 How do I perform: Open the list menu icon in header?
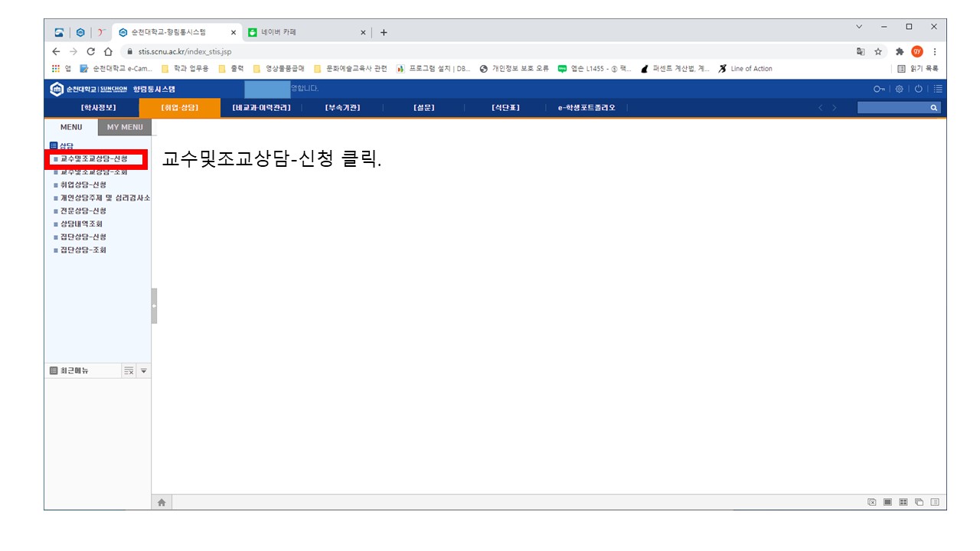pos(938,89)
